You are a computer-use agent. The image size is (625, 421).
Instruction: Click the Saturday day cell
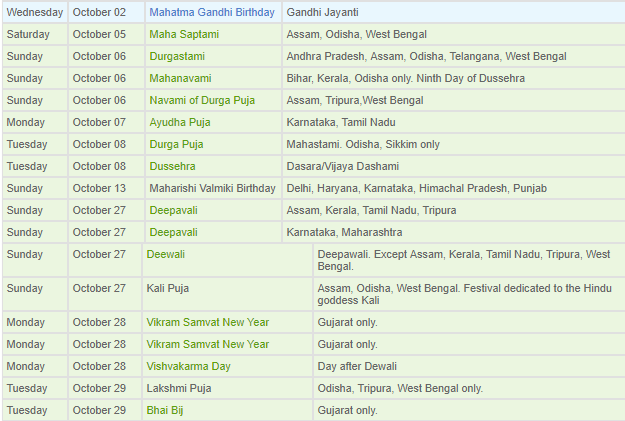click(x=35, y=34)
